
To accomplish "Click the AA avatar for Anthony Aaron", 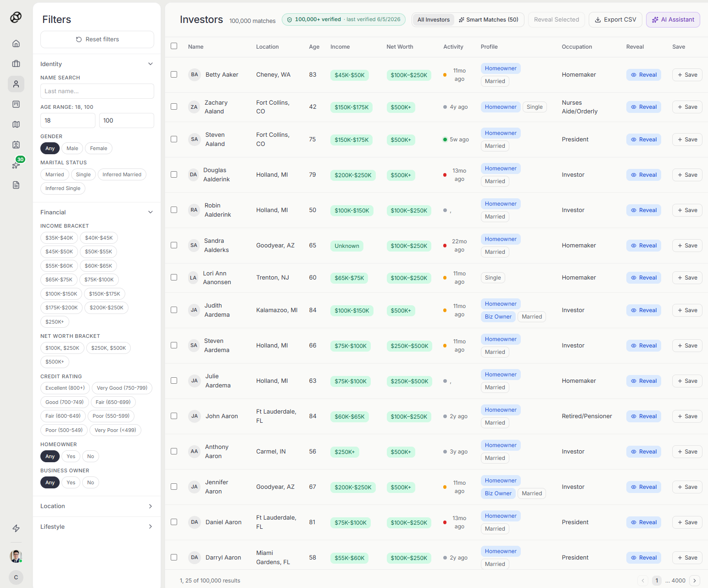I will 195,452.
